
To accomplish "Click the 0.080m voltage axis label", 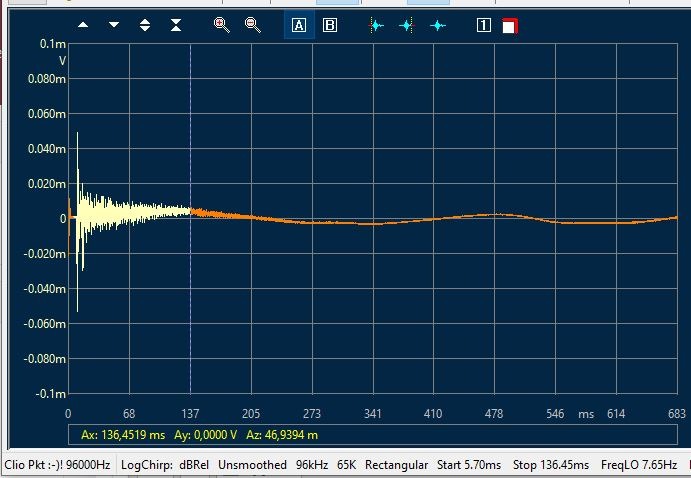I will (x=47, y=78).
